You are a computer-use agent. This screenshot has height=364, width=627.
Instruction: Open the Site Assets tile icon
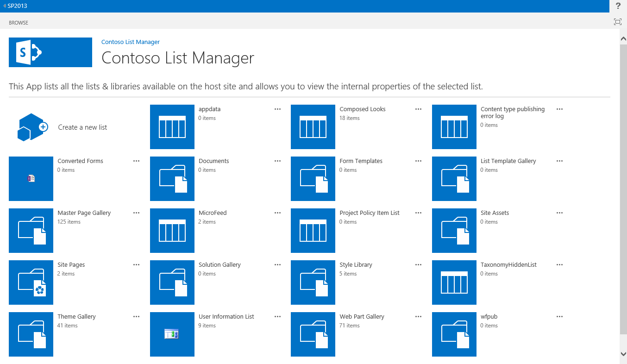pos(454,231)
